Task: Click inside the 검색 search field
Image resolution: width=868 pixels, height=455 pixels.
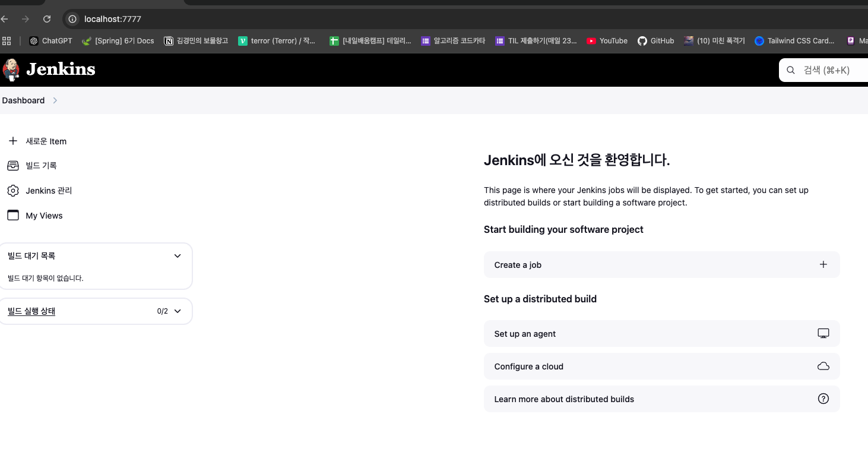Action: (x=826, y=69)
